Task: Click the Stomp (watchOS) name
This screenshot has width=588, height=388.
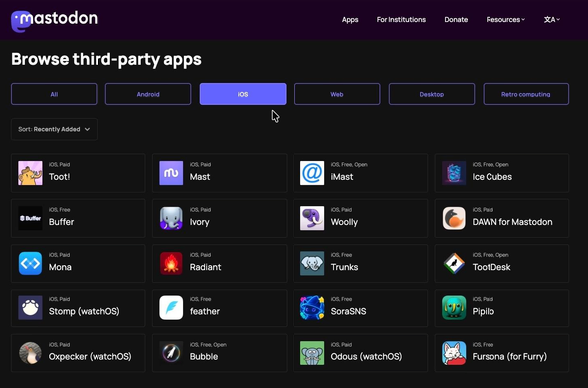Action: (84, 312)
